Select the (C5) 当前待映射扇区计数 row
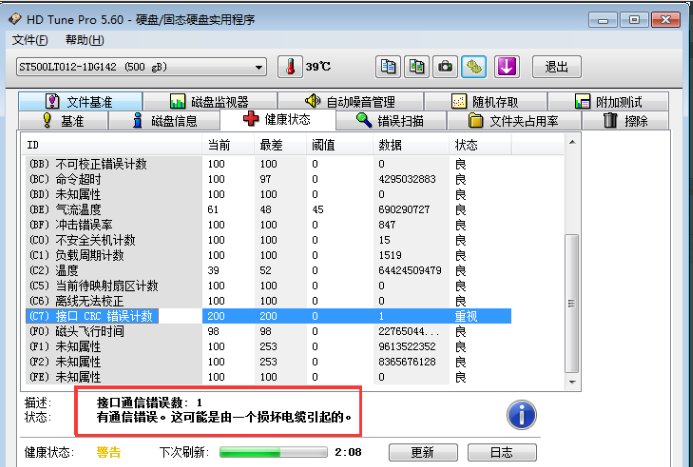The height and width of the screenshot is (467, 693). tap(268, 286)
